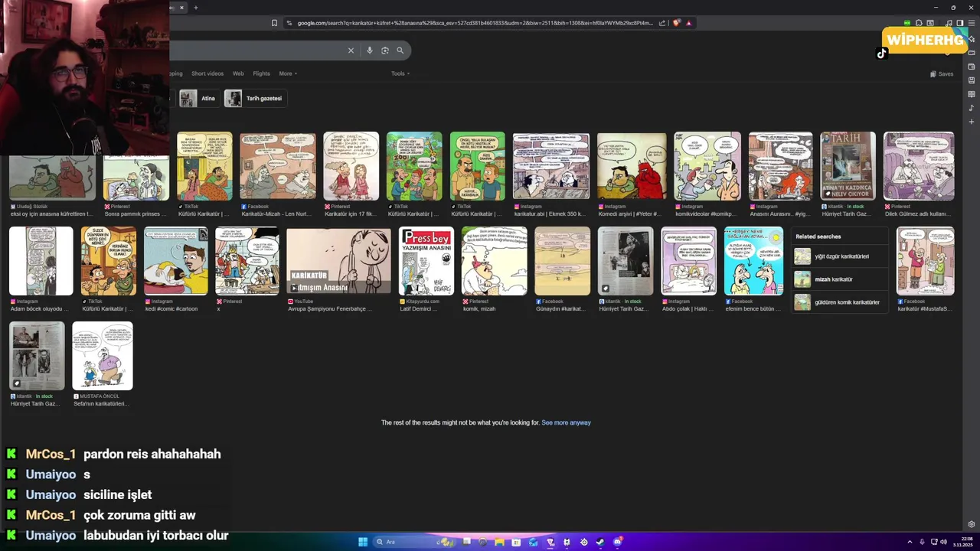Open taskbar clock showing 22:08

[x=963, y=542]
